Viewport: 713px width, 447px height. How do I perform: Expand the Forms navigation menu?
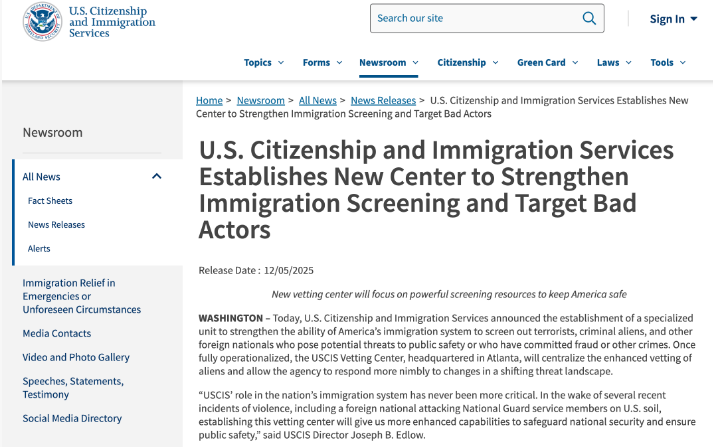[x=322, y=62]
